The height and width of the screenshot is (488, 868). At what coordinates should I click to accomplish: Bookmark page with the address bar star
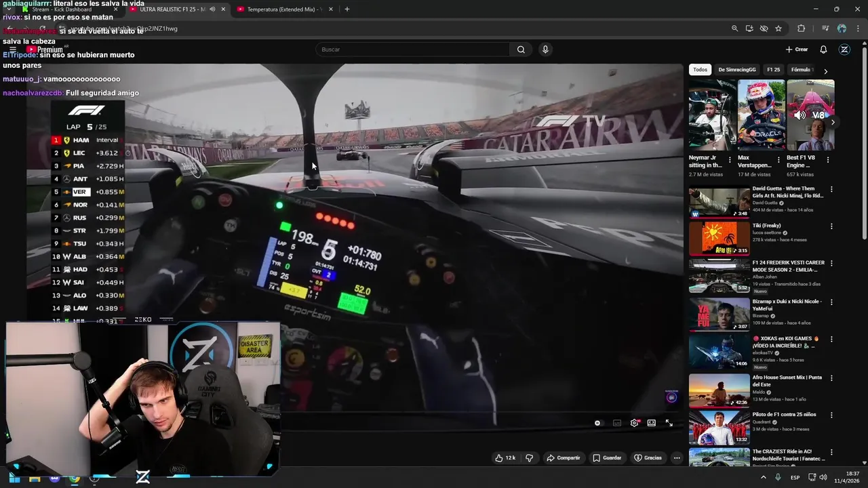(x=778, y=28)
